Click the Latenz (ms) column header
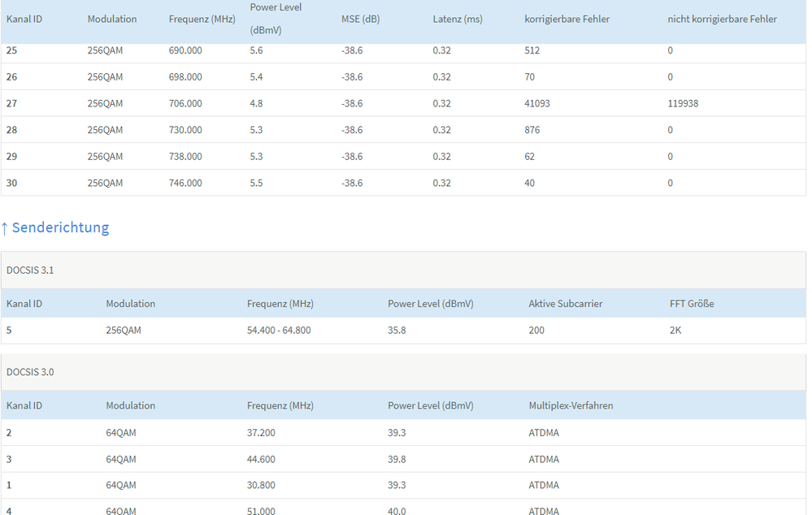812x515 pixels. click(x=458, y=19)
